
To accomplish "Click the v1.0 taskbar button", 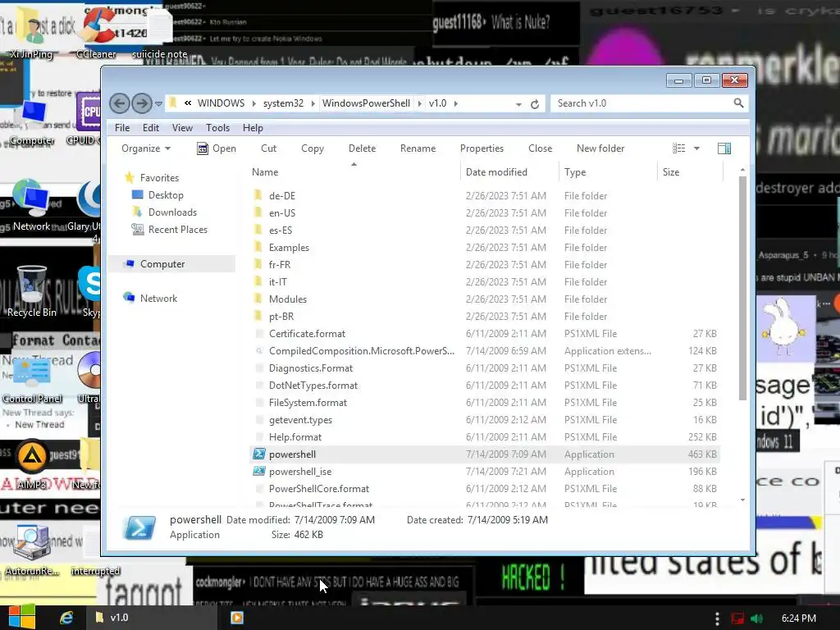I will [152, 618].
